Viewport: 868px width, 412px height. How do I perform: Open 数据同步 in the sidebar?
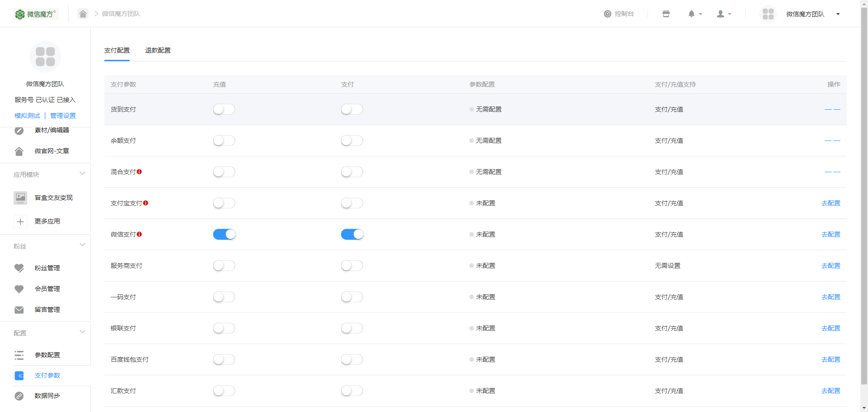[47, 396]
